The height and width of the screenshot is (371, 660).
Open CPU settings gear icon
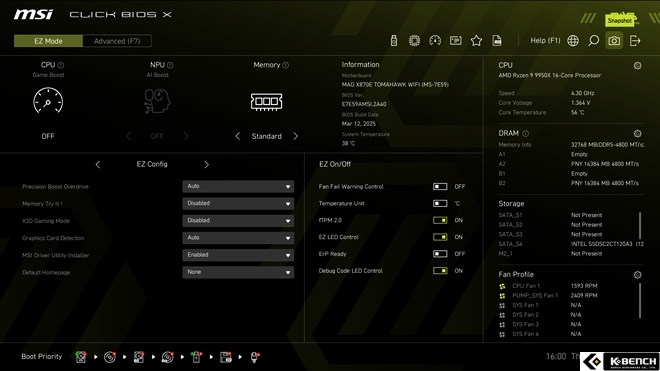coord(637,65)
